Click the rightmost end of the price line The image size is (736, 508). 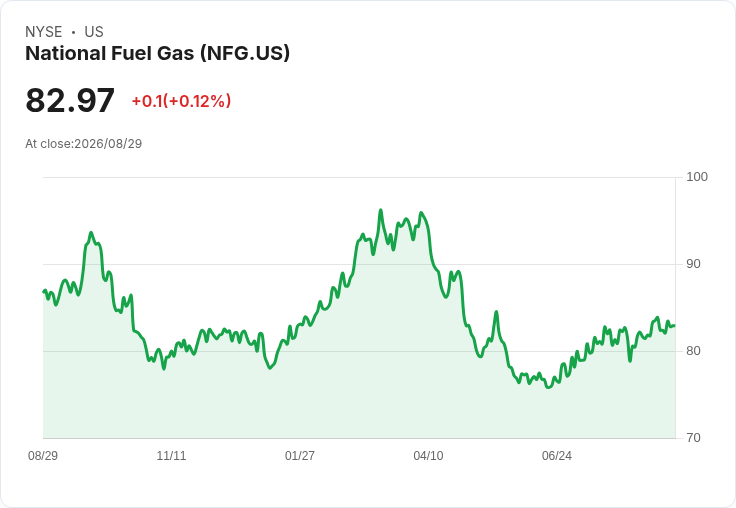(x=675, y=325)
